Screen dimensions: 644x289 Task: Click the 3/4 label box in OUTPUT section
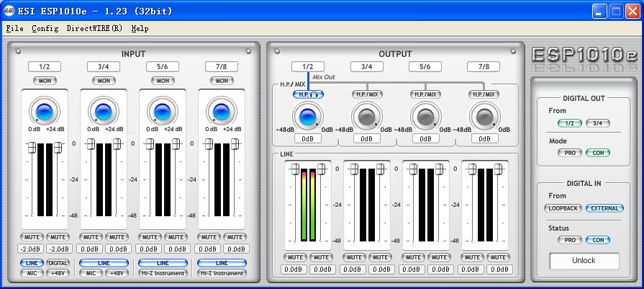367,66
